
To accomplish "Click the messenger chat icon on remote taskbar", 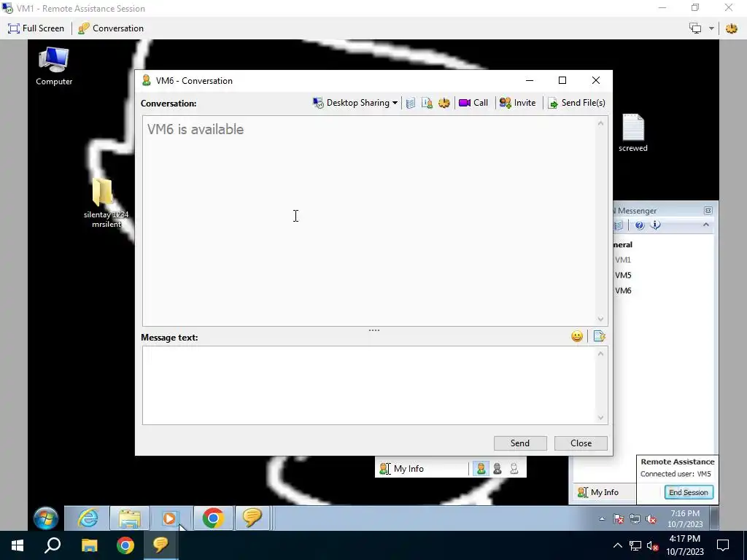I will click(252, 518).
